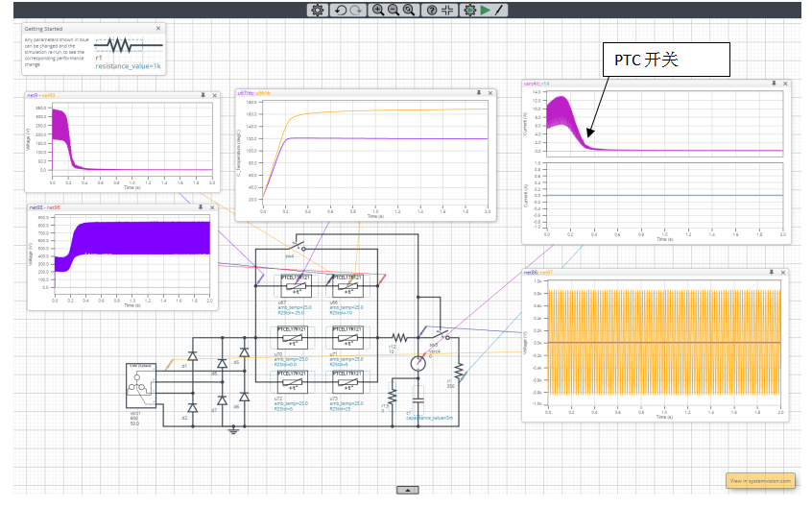
Task: Open the help question-mark icon
Action: tap(431, 10)
